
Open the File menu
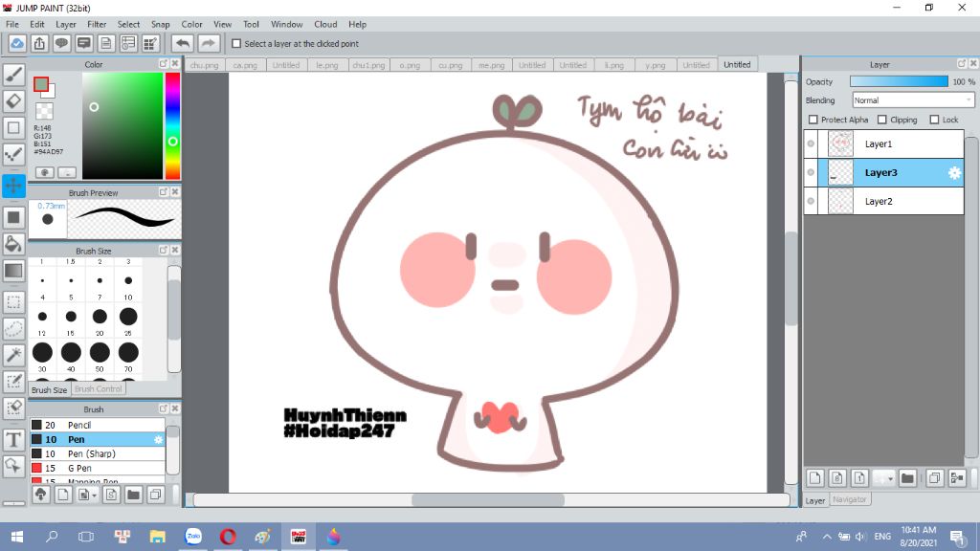click(12, 24)
